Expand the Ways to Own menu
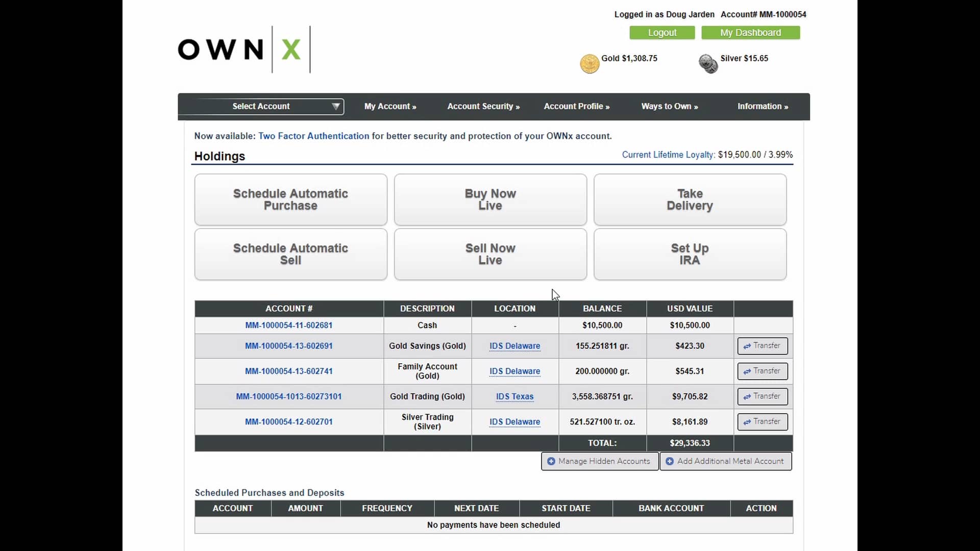Image resolution: width=980 pixels, height=551 pixels. click(x=669, y=106)
